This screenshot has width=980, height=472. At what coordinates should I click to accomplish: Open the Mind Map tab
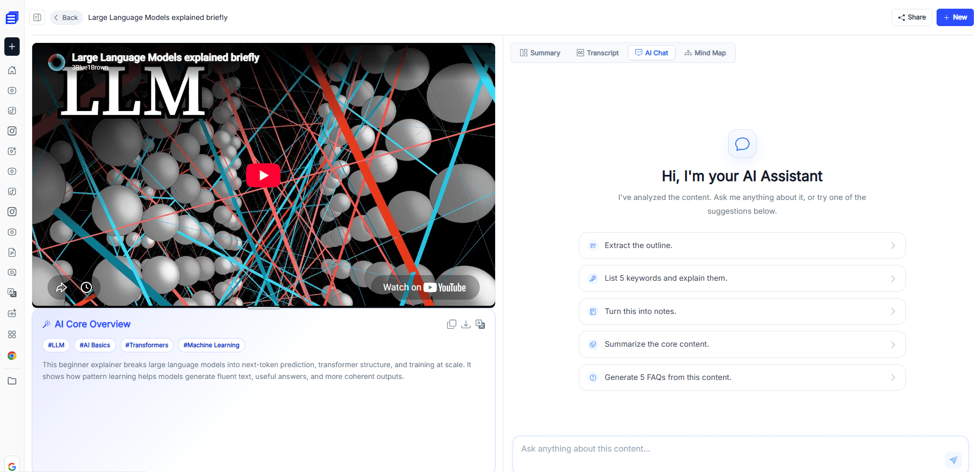705,53
